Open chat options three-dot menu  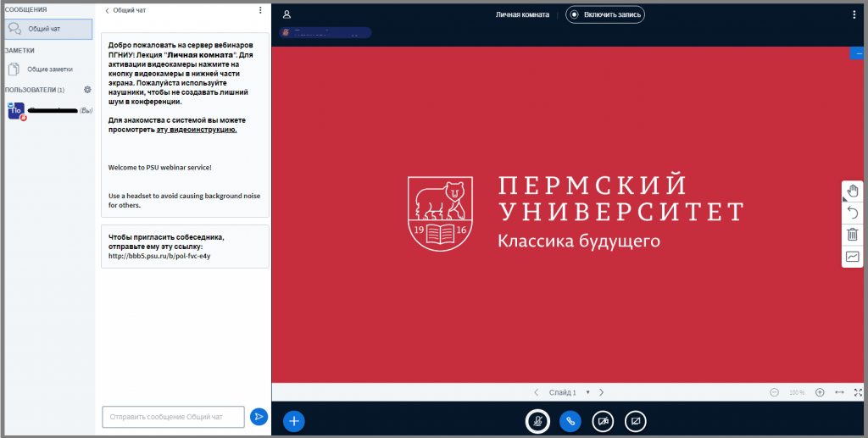point(260,10)
